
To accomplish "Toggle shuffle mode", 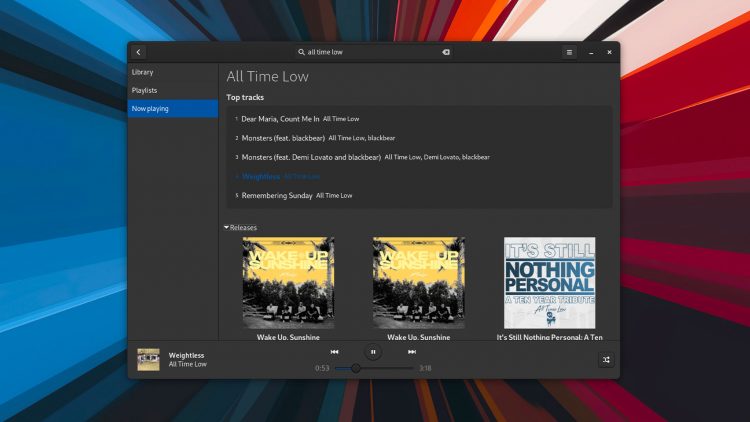I will point(606,360).
